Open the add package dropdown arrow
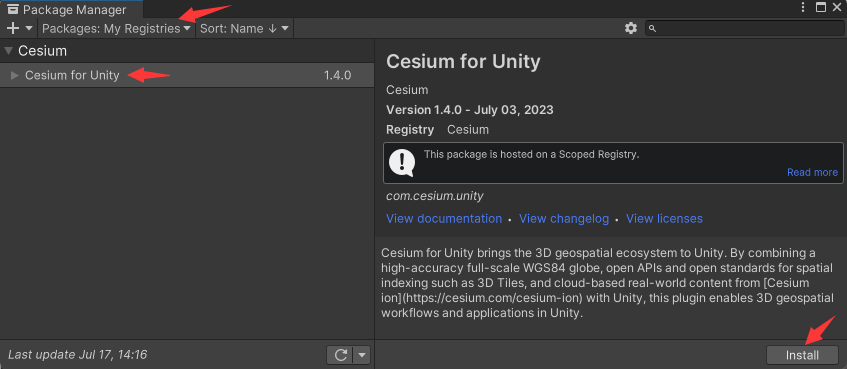The height and width of the screenshot is (369, 847). [29, 29]
